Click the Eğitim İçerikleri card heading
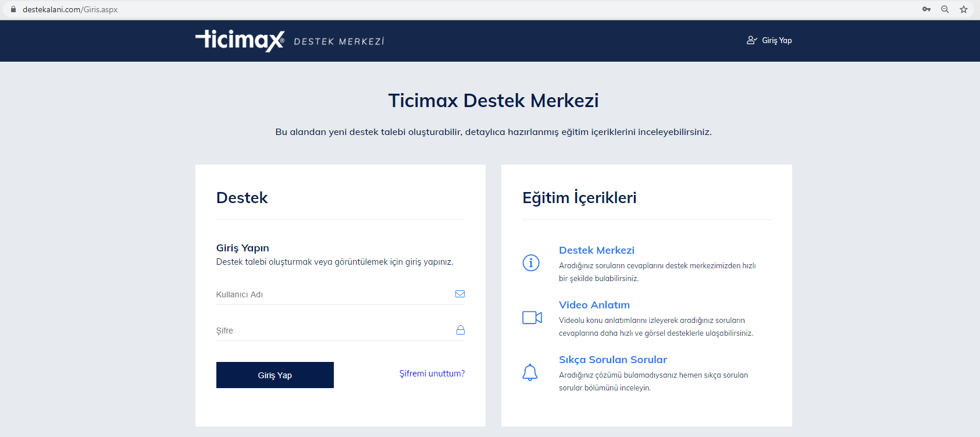The image size is (980, 437). [x=579, y=198]
